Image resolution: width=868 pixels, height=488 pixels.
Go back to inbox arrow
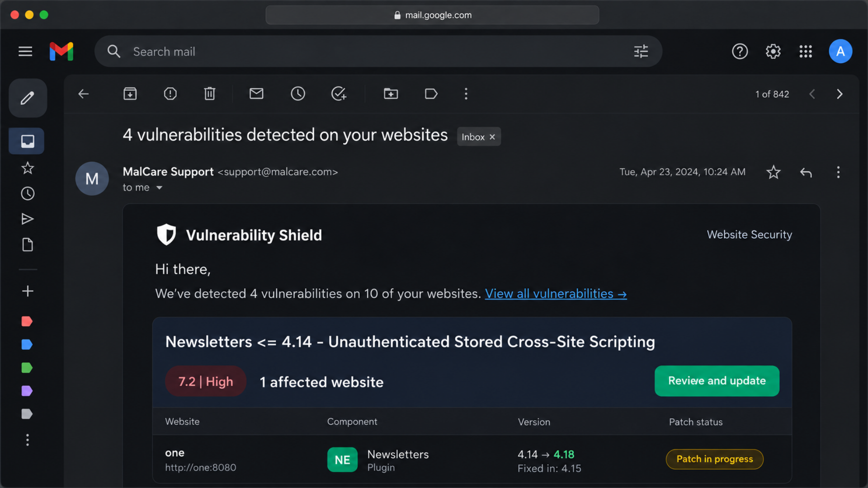coord(84,94)
